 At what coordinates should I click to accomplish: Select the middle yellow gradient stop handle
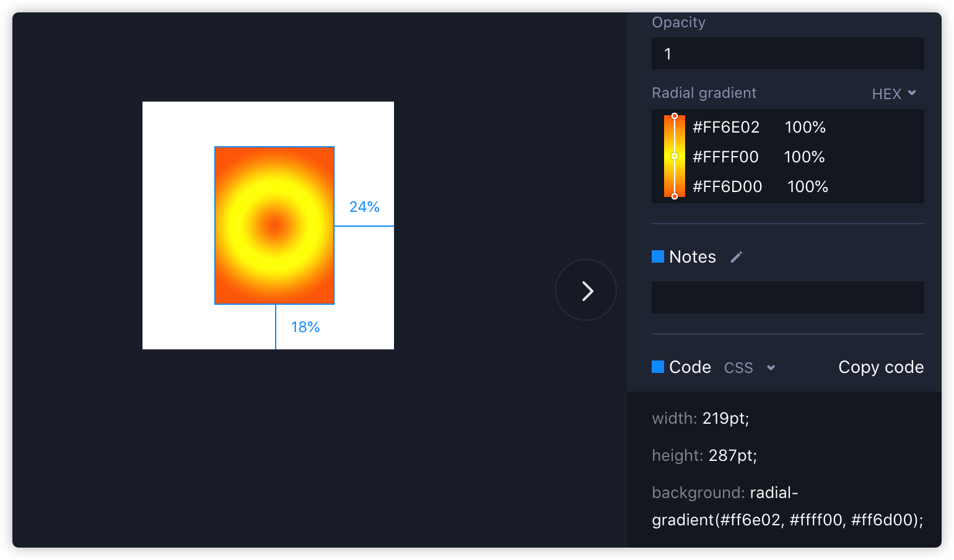675,156
